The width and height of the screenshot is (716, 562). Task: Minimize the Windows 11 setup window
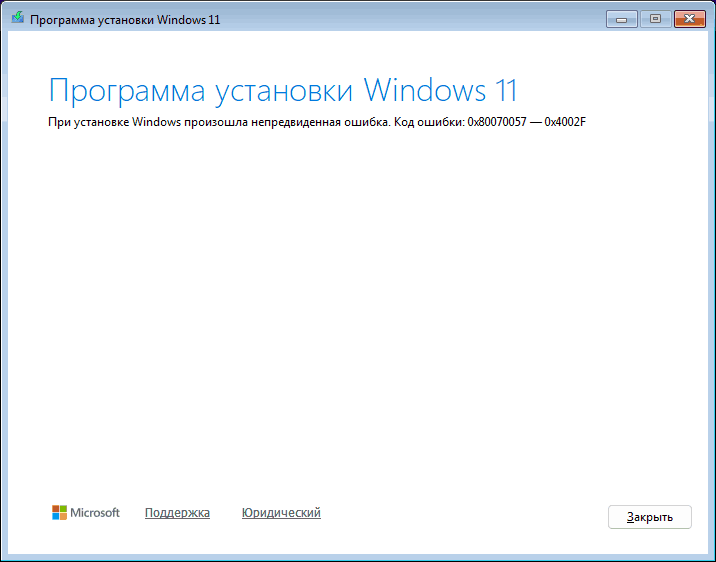(621, 19)
